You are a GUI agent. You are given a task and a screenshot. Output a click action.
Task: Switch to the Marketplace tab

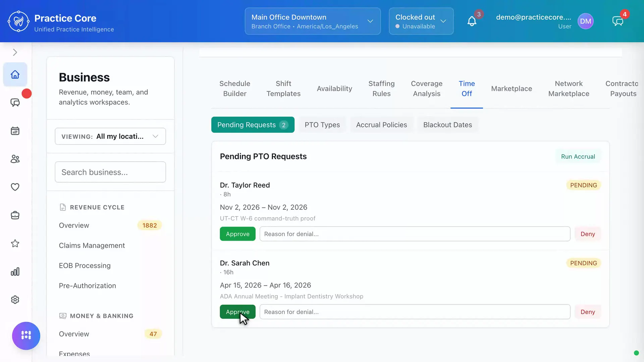click(x=512, y=88)
